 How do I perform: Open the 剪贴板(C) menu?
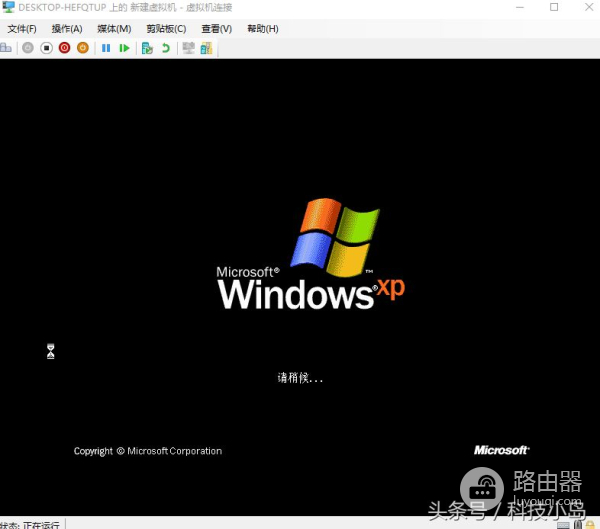tap(166, 29)
